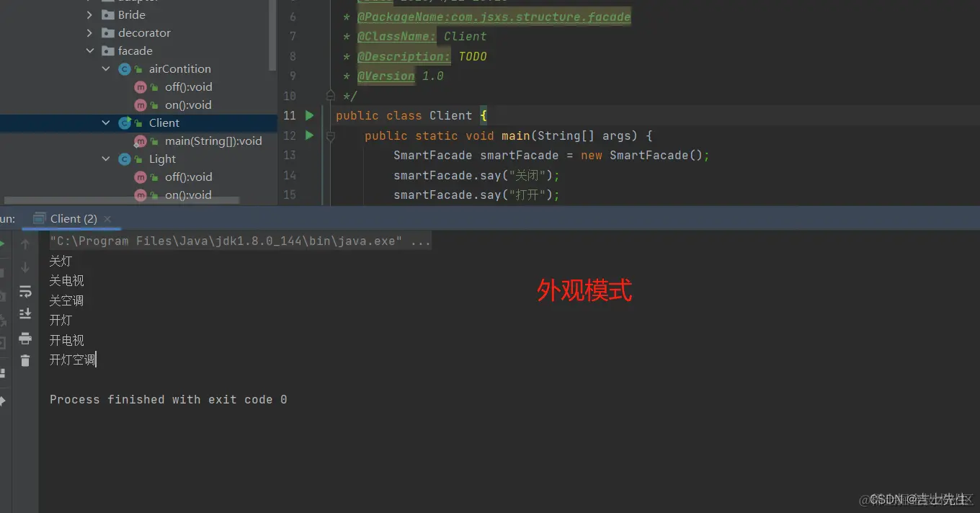Viewport: 980px width, 513px height.
Task: Collapse the Light class node
Action: [x=106, y=159]
